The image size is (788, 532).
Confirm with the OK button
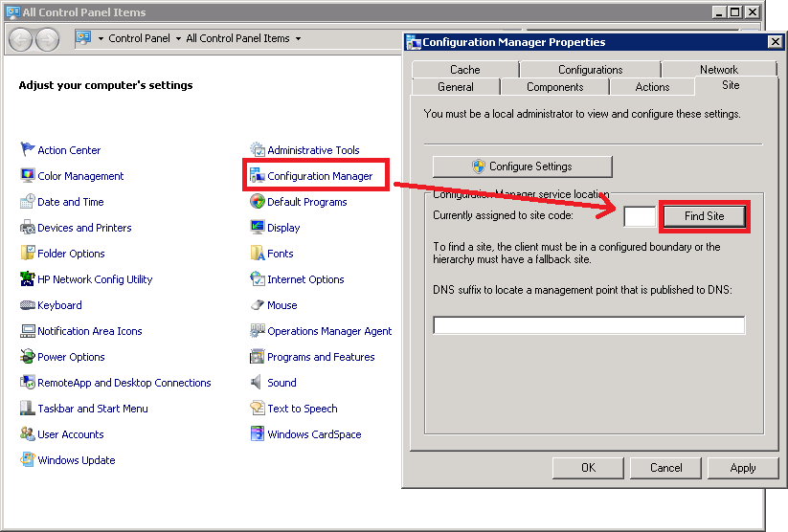(588, 468)
